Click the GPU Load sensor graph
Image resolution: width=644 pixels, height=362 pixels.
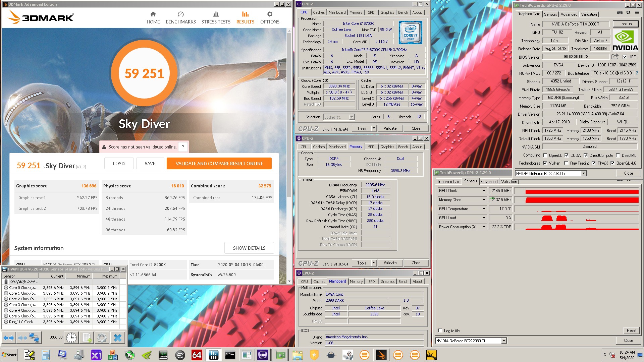pyautogui.click(x=576, y=218)
